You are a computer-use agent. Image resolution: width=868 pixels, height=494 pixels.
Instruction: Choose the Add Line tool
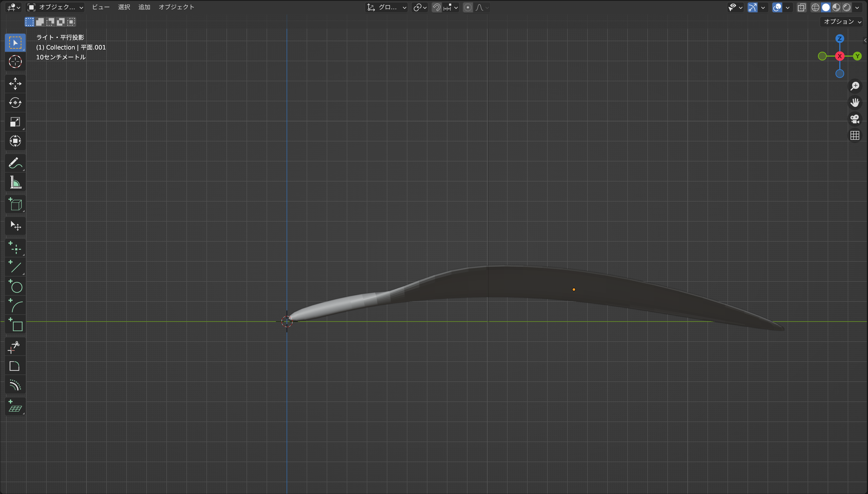tap(15, 267)
